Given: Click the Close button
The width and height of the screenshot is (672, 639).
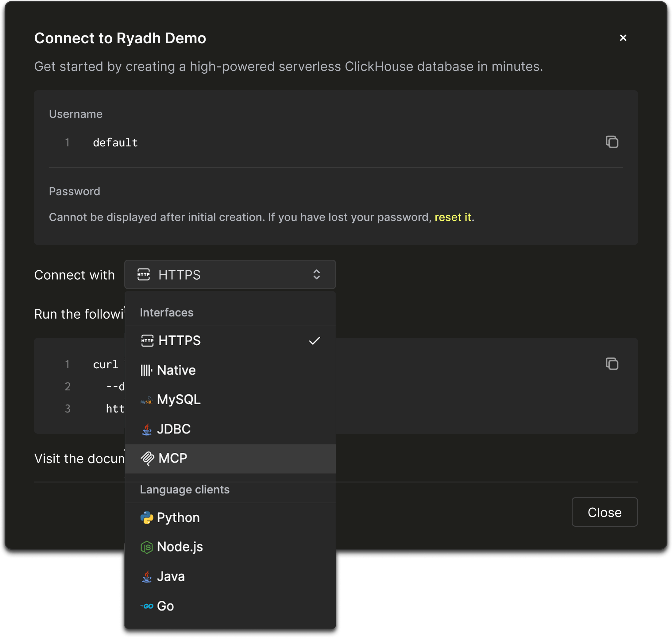Looking at the screenshot, I should pos(604,512).
